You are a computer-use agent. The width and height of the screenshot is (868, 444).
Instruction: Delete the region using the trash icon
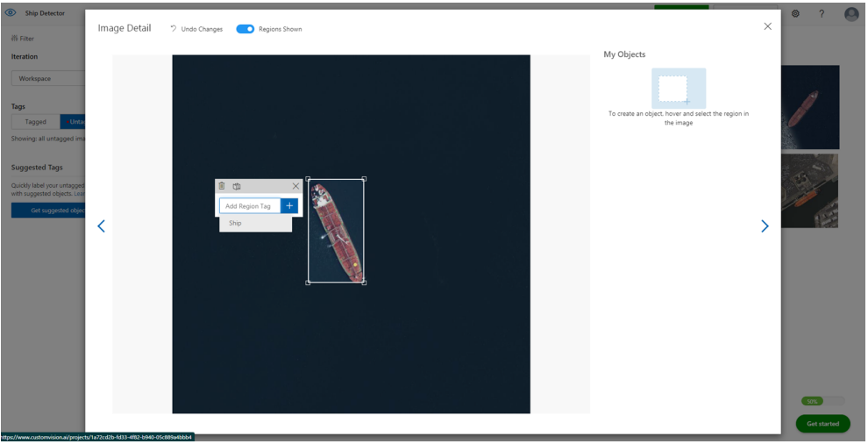pyautogui.click(x=222, y=186)
